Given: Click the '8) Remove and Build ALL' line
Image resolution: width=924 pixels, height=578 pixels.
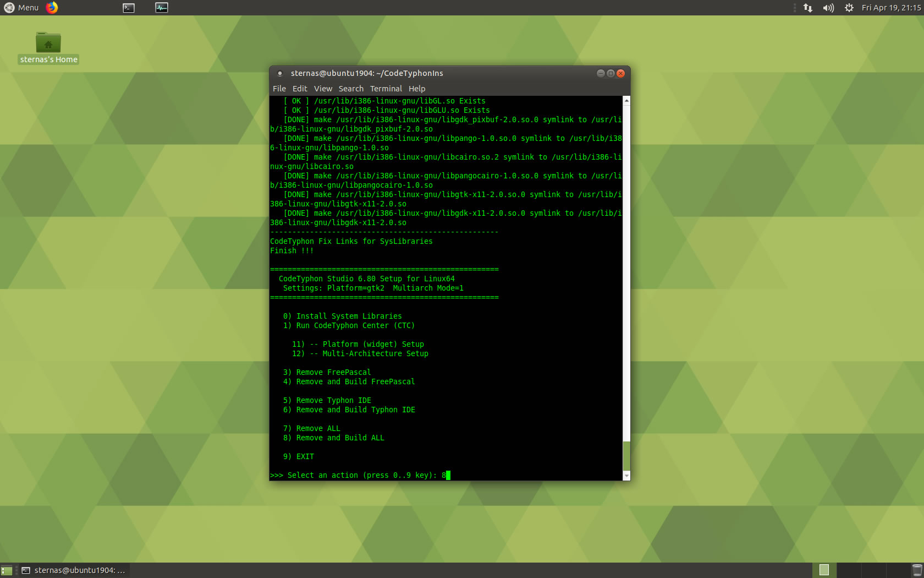Looking at the screenshot, I should point(334,438).
